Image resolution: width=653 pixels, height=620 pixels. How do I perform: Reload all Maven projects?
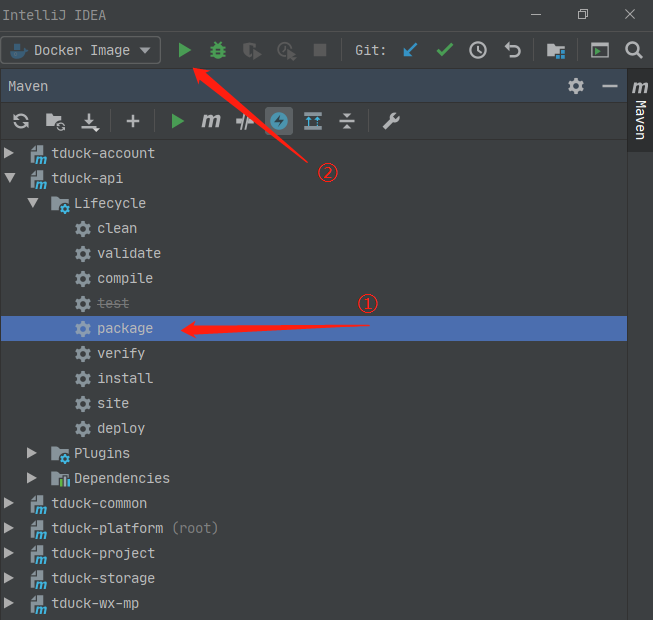[21, 121]
